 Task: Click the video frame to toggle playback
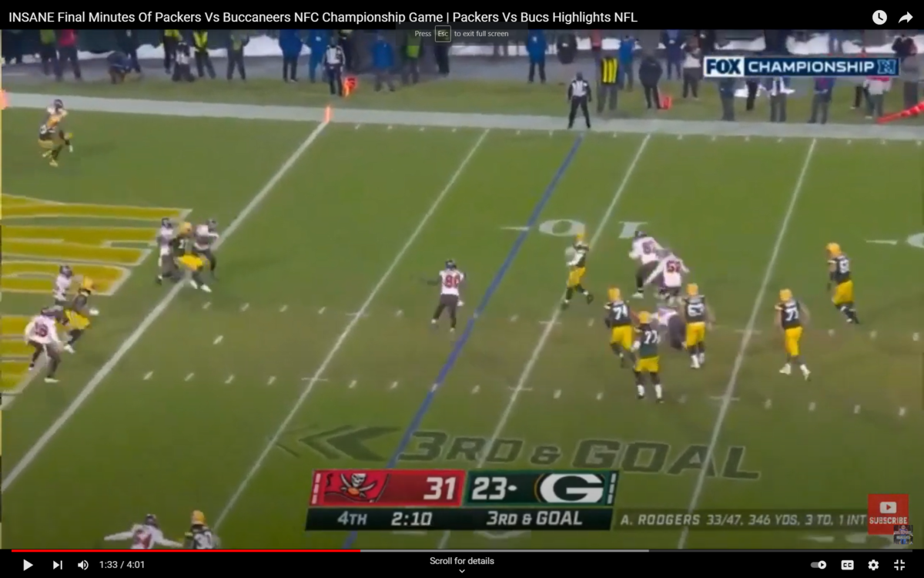[x=462, y=231]
